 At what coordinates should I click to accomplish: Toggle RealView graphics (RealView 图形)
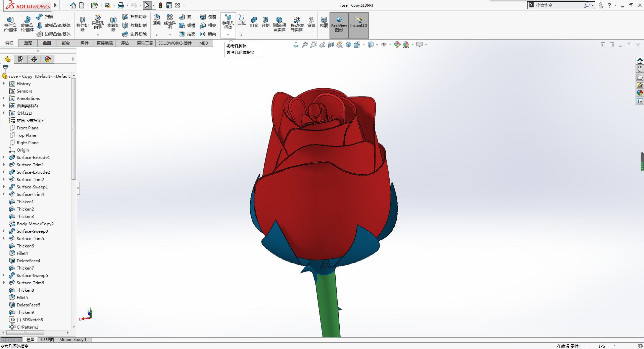[339, 25]
